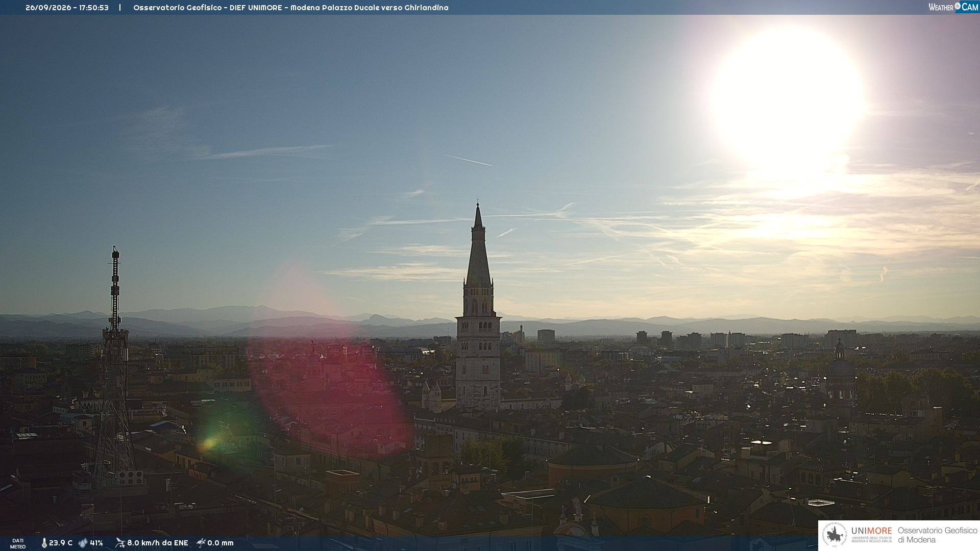
Task: Click the UNIMORE university seal emblem
Action: (835, 535)
